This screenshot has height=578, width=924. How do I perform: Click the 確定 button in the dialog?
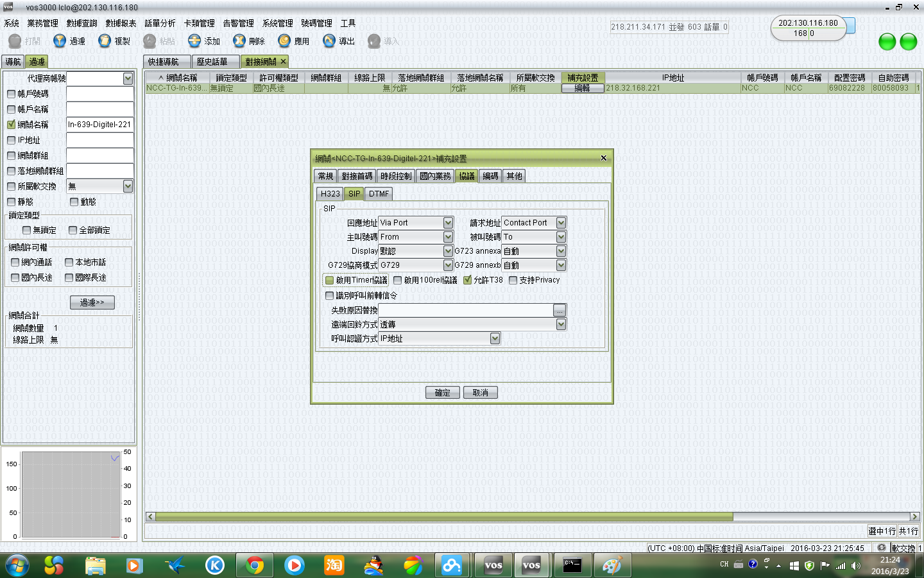[x=443, y=392]
